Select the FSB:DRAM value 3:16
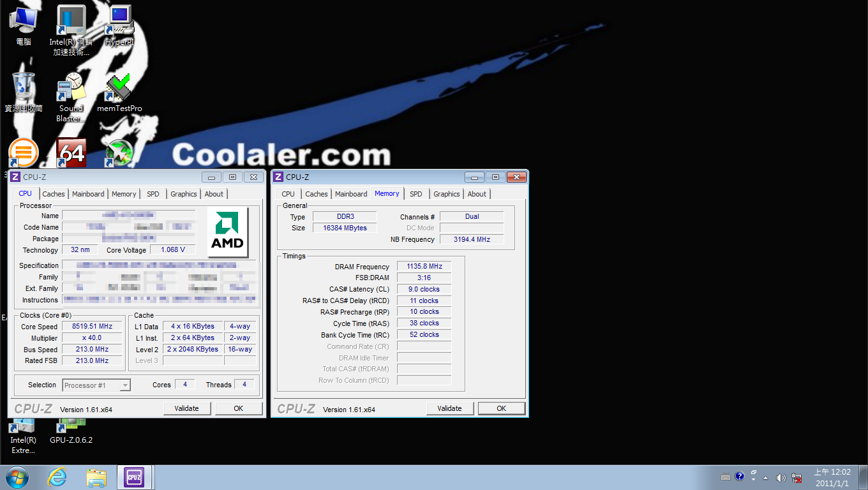This screenshot has width=868, height=490. pyautogui.click(x=424, y=278)
